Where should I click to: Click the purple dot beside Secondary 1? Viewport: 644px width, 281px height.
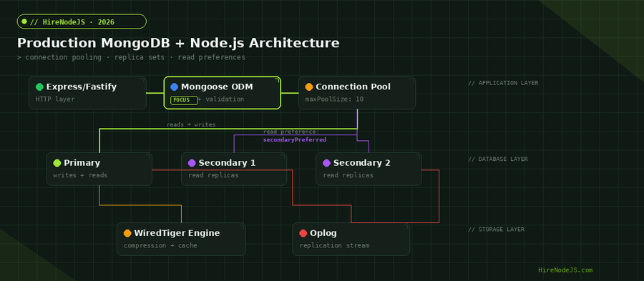pyautogui.click(x=192, y=163)
